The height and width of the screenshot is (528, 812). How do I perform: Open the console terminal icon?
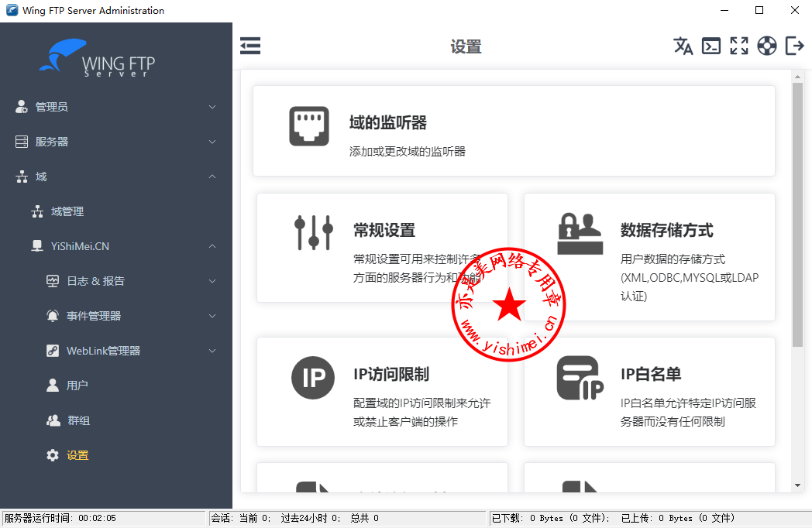(710, 46)
